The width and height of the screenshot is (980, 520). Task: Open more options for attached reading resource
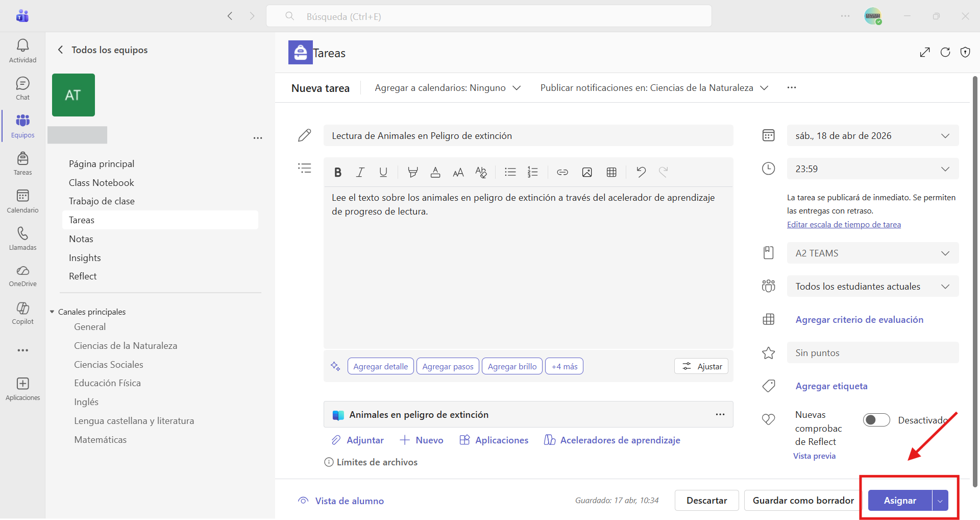(x=720, y=414)
